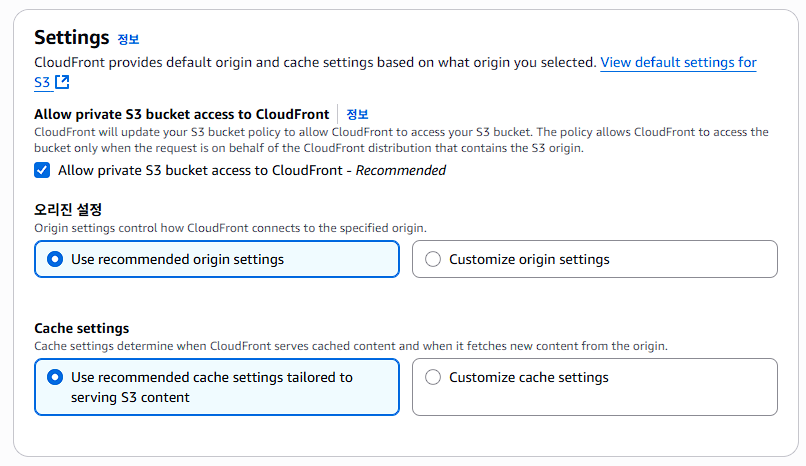Toggle the Allow private S3 bucket access checkbox

click(x=42, y=170)
